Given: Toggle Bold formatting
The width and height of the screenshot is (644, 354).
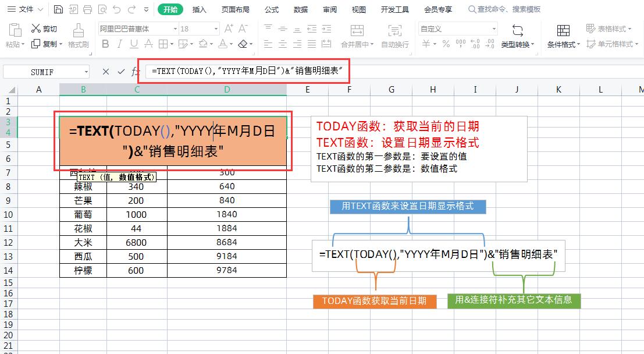Looking at the screenshot, I should (x=105, y=44).
